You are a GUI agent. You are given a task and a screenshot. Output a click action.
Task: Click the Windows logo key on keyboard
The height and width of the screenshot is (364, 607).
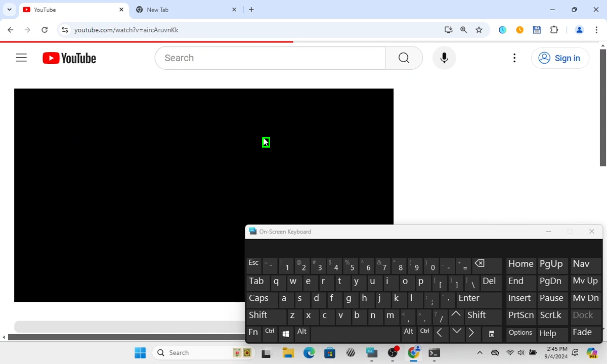(x=286, y=333)
